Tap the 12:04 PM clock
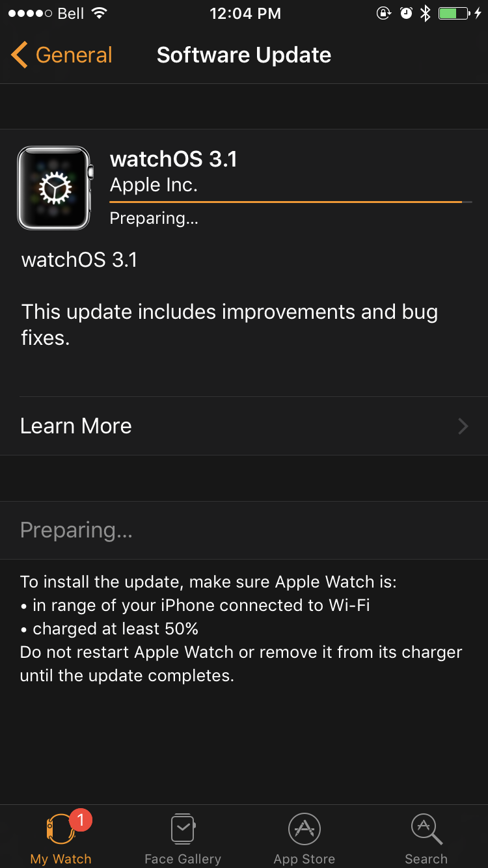The width and height of the screenshot is (488, 868). coord(245,14)
